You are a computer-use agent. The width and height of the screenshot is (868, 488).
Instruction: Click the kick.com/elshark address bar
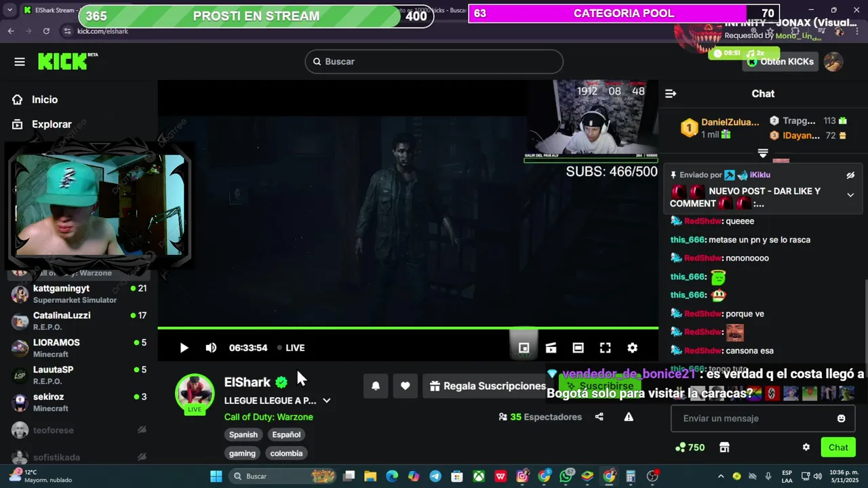pos(102,31)
